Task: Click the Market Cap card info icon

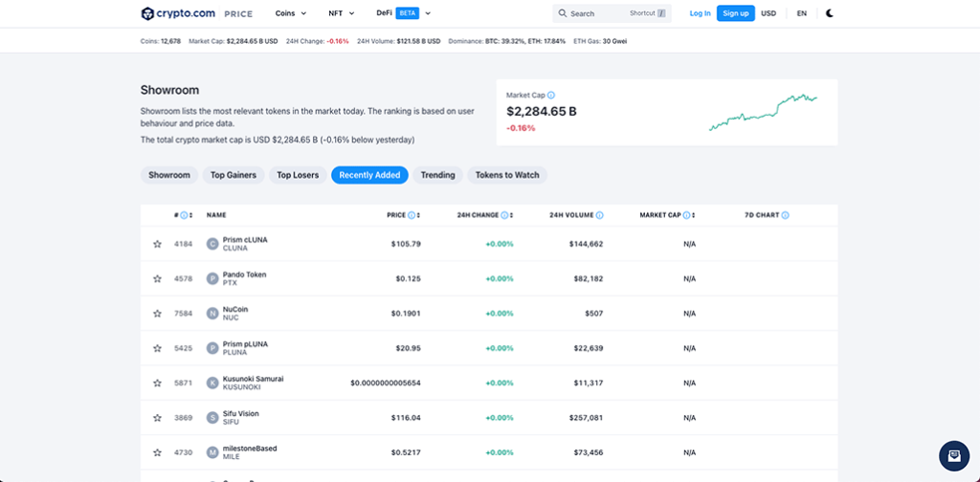Action: click(x=550, y=96)
